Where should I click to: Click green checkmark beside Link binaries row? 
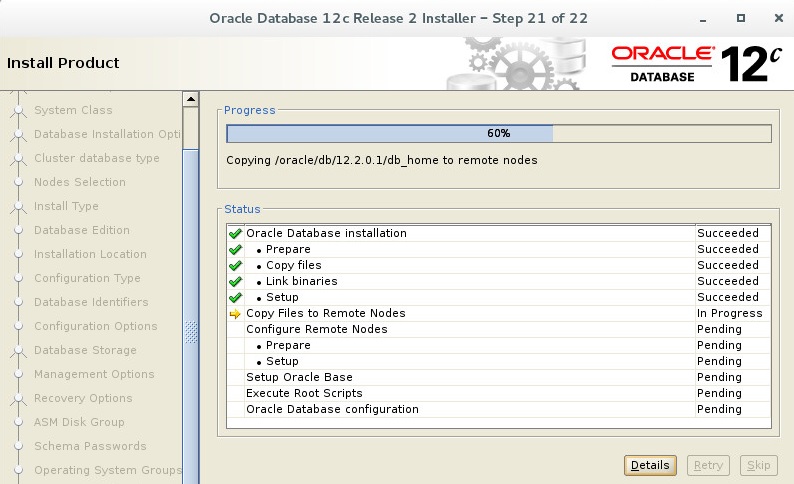click(235, 281)
